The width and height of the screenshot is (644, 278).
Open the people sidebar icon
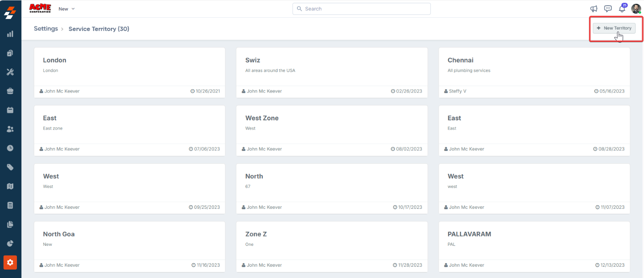click(10, 129)
